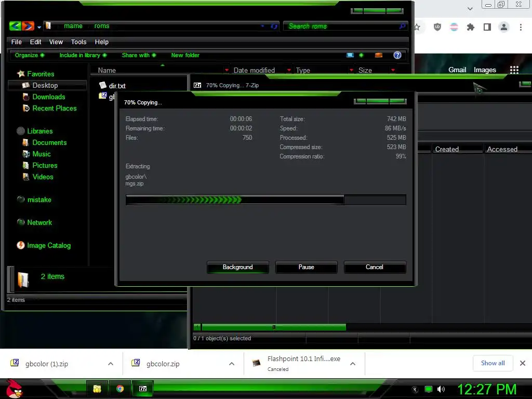Open recent locations dropdown beside navigation arrows

click(x=39, y=27)
